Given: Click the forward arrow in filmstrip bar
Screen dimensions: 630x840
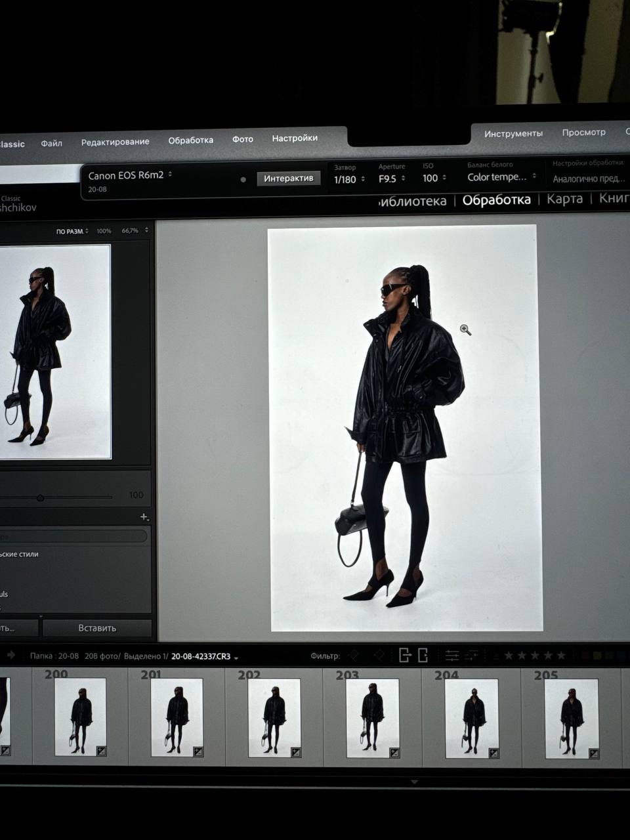Looking at the screenshot, I should (x=10, y=655).
